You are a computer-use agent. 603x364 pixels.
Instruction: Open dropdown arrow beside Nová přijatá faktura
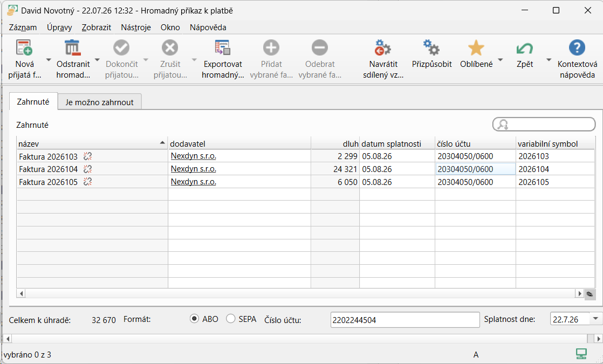49,59
